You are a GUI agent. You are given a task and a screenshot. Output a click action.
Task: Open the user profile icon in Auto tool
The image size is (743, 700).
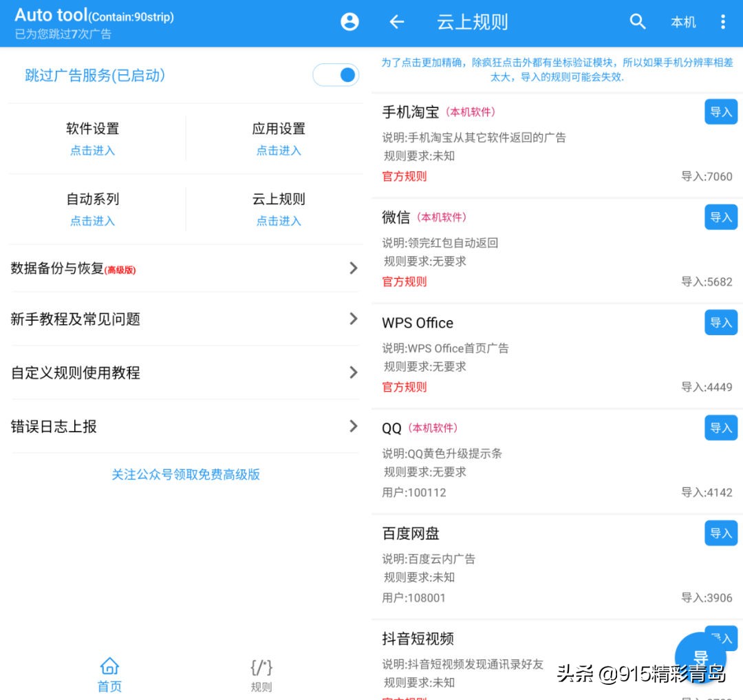coord(349,21)
